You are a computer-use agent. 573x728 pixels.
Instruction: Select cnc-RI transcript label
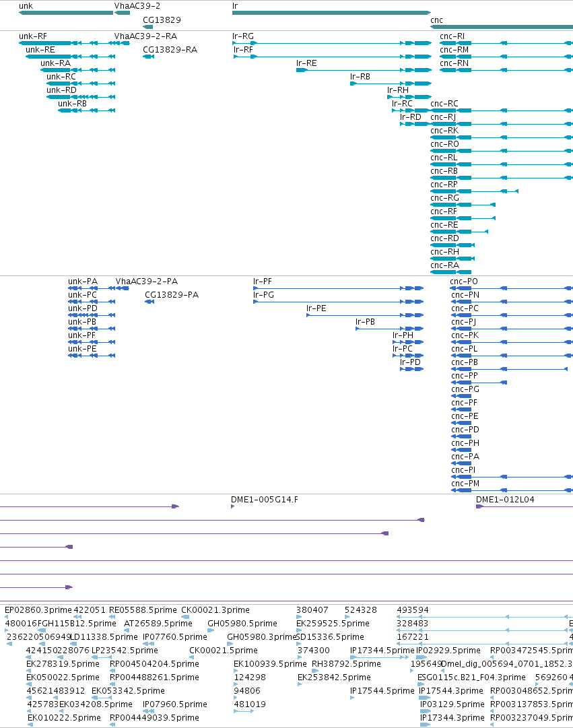pyautogui.click(x=452, y=36)
